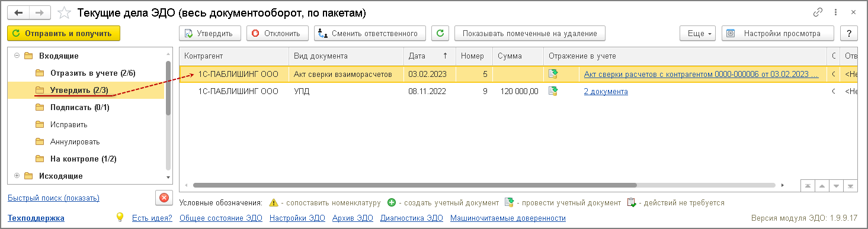Image resolution: width=868 pixels, height=229 pixels.
Task: Click the Отразить в учете folder icon
Action: coord(40,73)
